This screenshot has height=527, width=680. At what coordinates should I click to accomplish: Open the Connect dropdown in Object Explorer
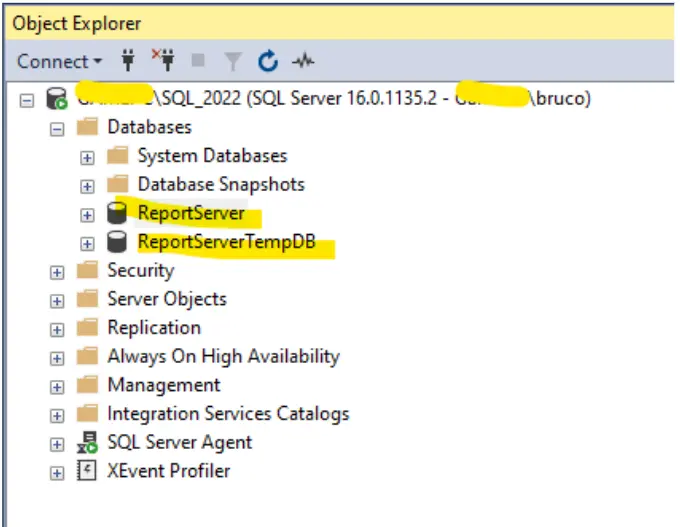(59, 61)
